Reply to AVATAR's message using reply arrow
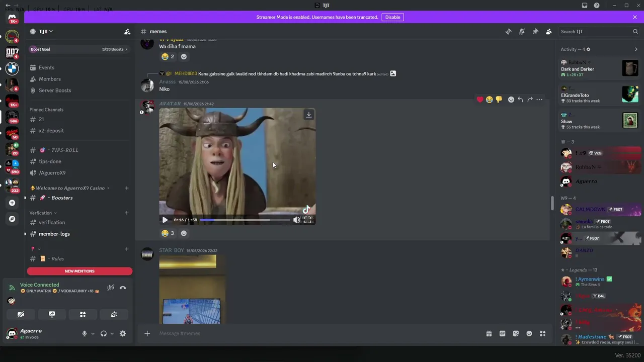The height and width of the screenshot is (362, 644). tap(520, 100)
